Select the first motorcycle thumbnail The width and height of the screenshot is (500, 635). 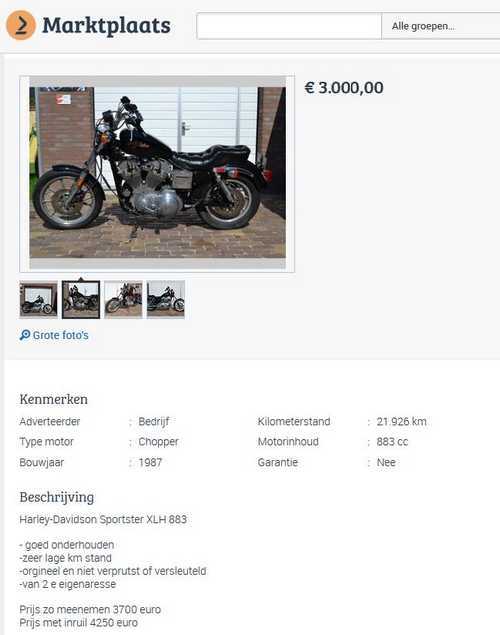coord(38,300)
